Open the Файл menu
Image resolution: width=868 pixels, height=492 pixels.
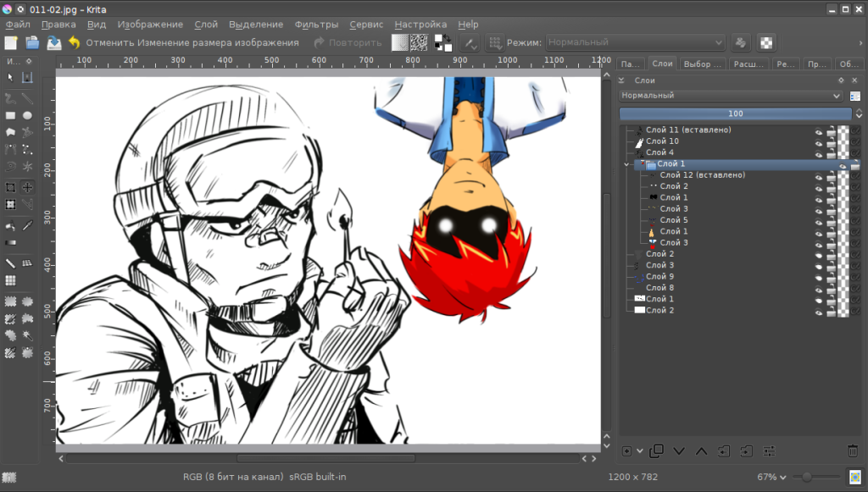pyautogui.click(x=18, y=25)
